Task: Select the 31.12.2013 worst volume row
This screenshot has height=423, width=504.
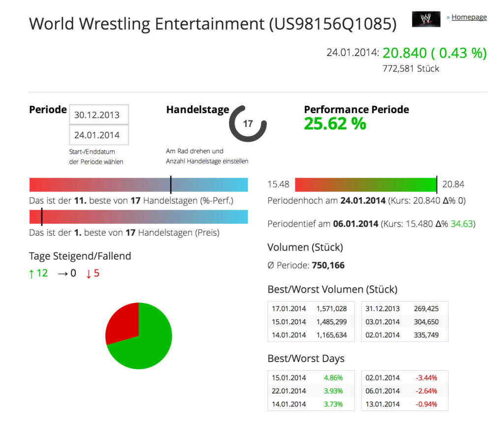Action: 404,309
